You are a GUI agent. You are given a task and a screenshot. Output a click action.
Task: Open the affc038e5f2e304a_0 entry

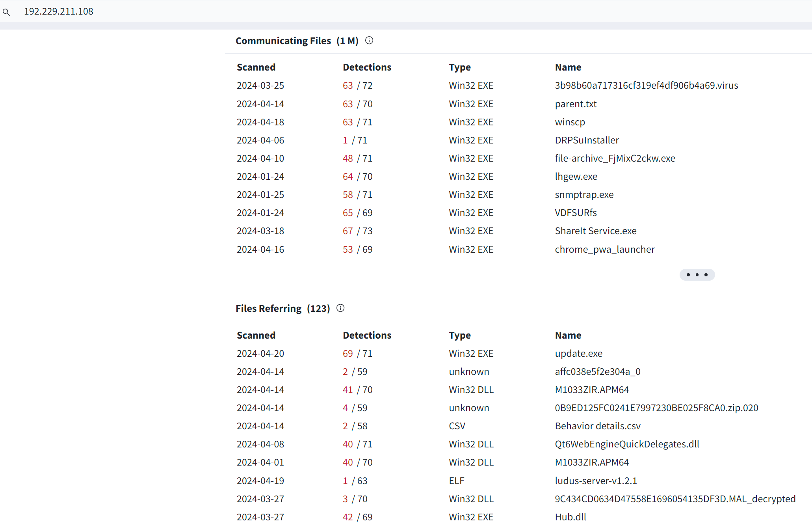pyautogui.click(x=598, y=372)
